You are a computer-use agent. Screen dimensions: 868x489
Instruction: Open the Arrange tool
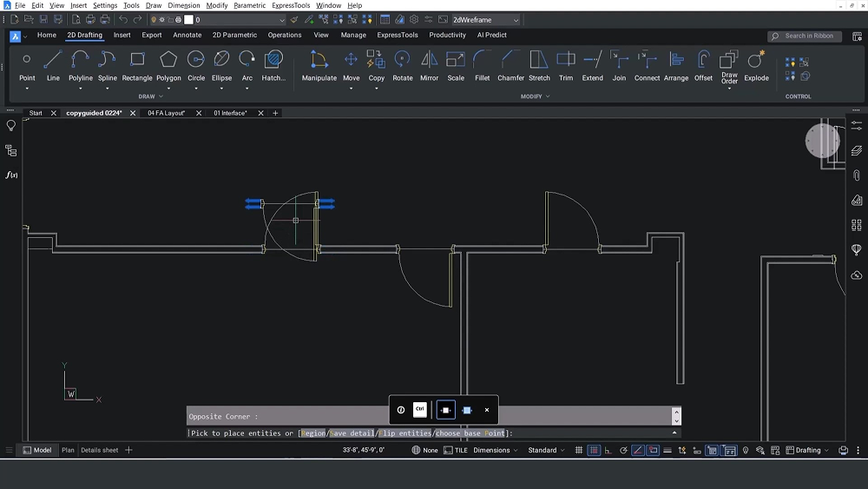click(676, 67)
